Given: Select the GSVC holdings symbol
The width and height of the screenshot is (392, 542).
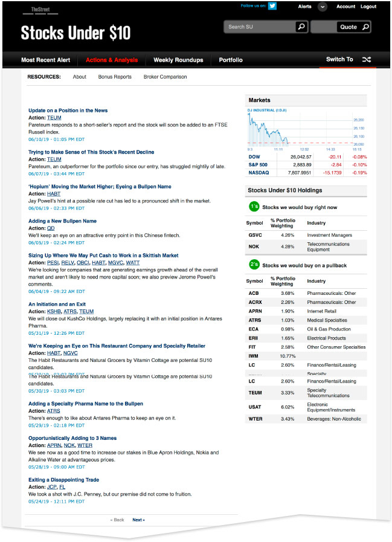Looking at the screenshot, I should coord(255,235).
